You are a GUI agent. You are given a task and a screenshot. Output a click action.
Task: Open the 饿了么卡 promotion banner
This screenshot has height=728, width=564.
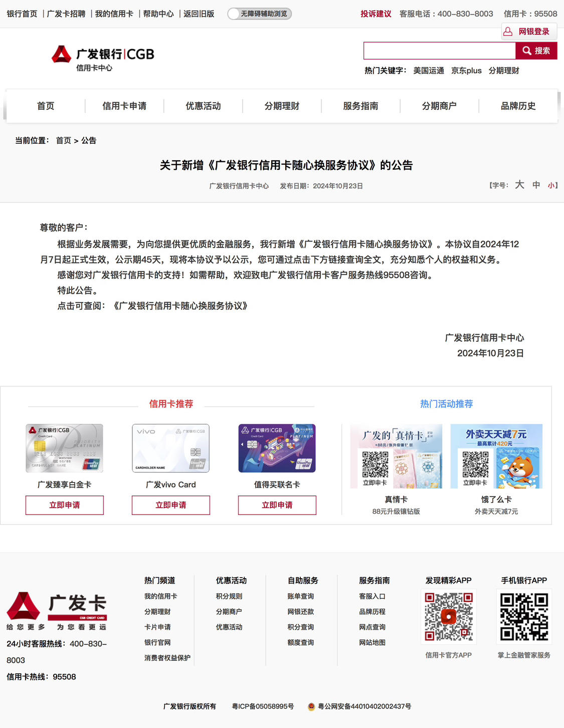(x=496, y=456)
